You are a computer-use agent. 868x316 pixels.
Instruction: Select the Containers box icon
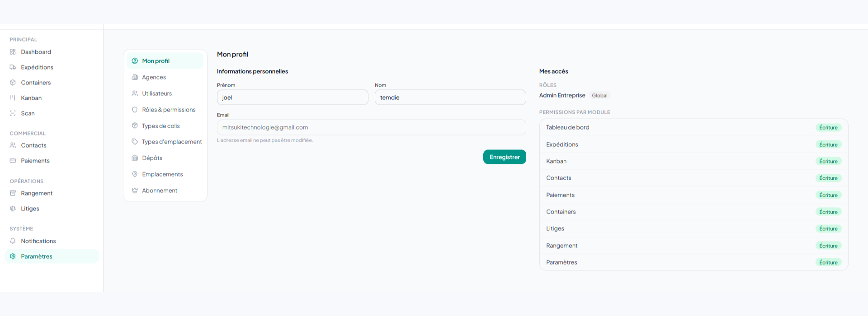point(13,83)
